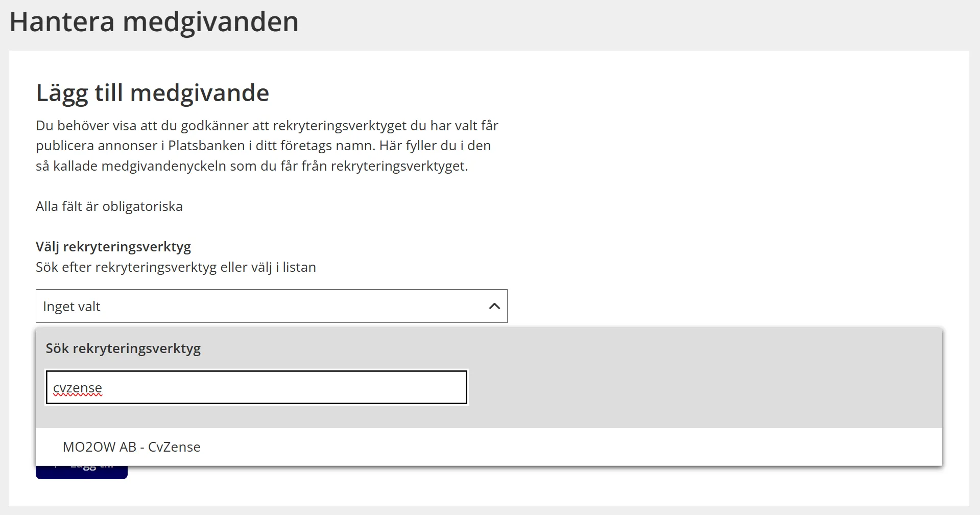Click the Lägg till medgivande heading
Image resolution: width=980 pixels, height=515 pixels.
153,93
